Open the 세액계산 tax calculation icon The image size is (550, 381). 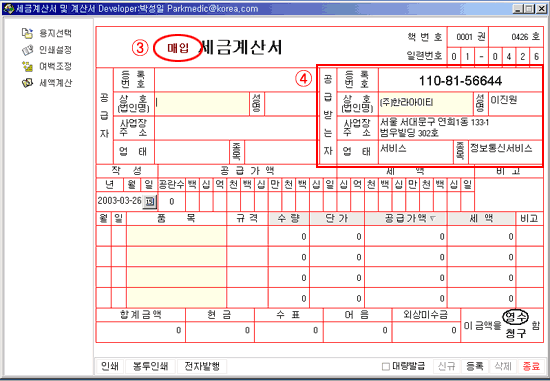click(x=27, y=83)
